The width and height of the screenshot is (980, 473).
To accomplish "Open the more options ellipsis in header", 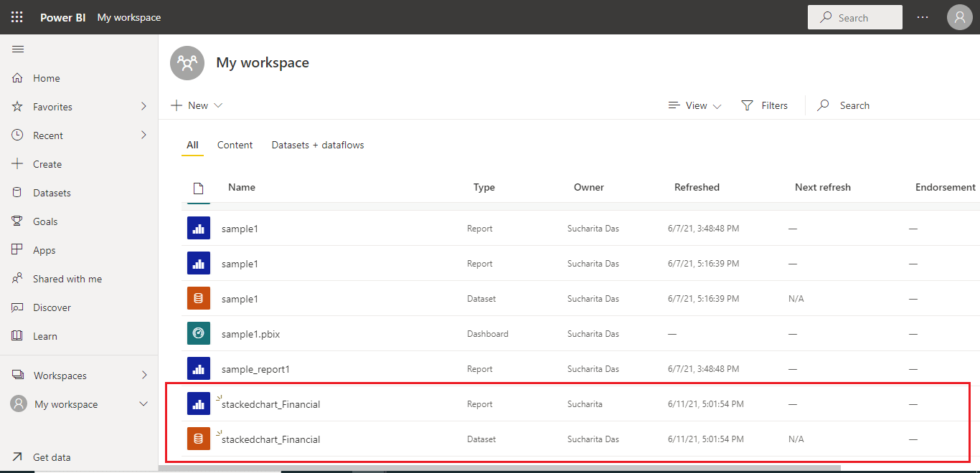I will (923, 17).
